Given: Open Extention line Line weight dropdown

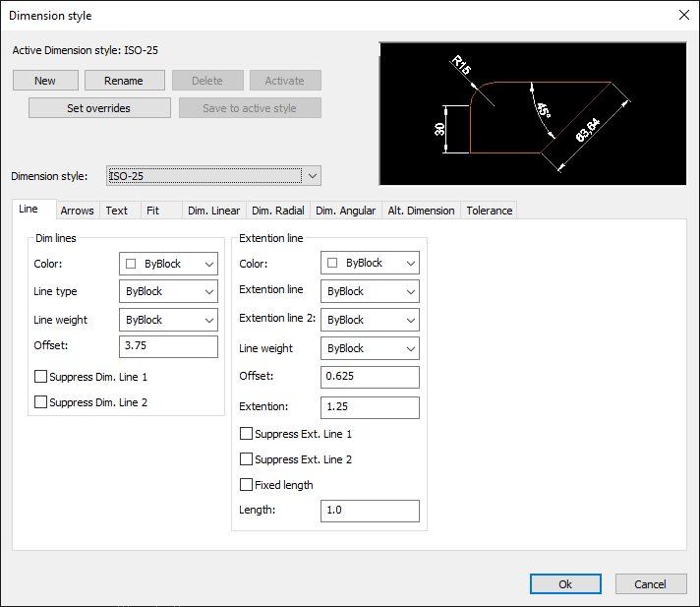Looking at the screenshot, I should [370, 348].
